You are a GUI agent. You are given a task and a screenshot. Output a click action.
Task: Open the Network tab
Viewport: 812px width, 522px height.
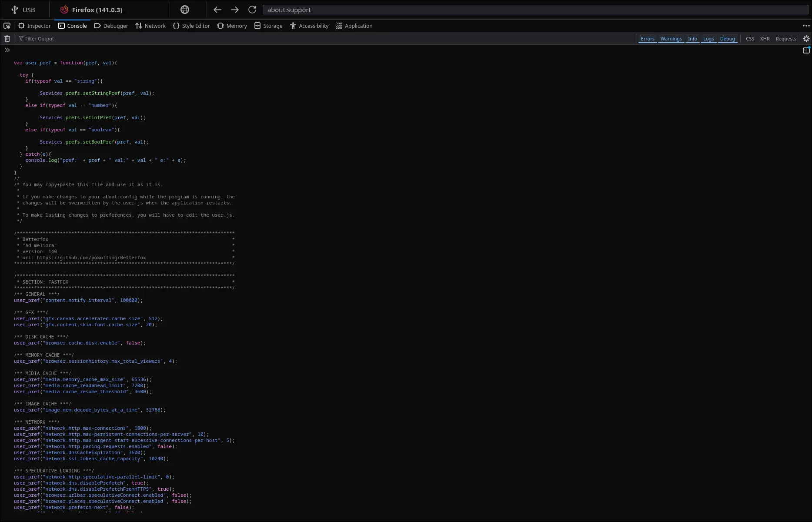coord(150,26)
